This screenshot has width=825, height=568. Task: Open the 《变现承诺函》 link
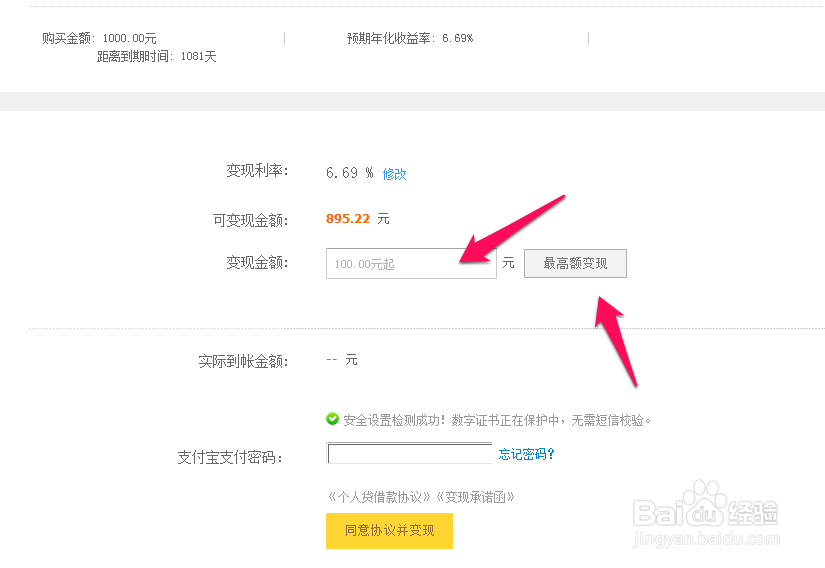(475, 497)
